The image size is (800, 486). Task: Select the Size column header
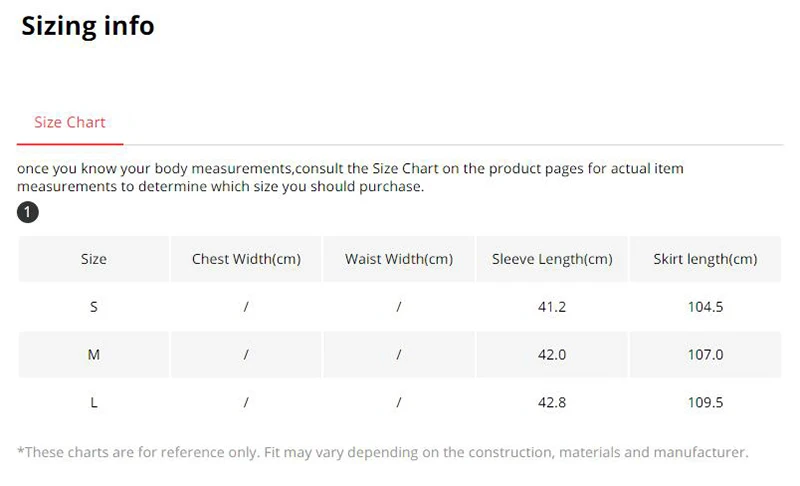tap(94, 259)
